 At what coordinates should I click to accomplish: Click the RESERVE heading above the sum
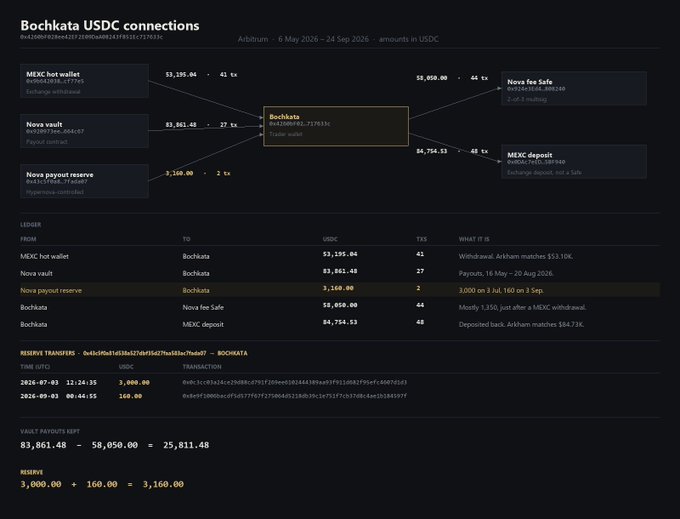pyautogui.click(x=32, y=473)
